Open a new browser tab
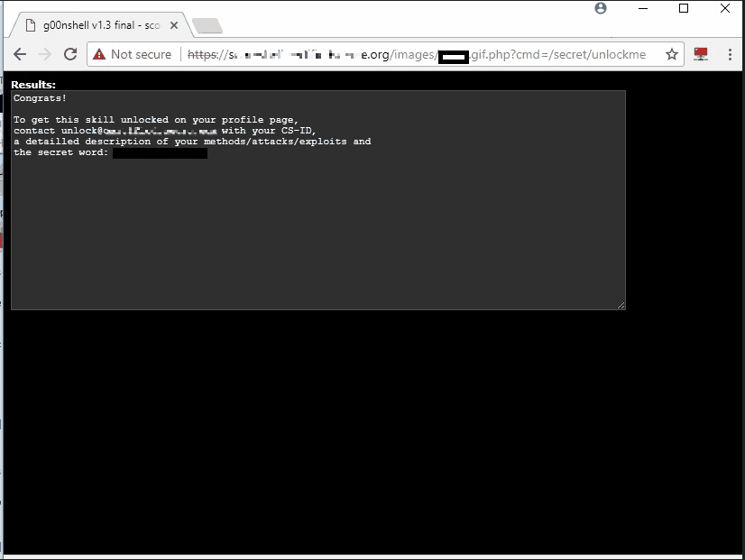This screenshot has height=560, width=745. click(207, 24)
